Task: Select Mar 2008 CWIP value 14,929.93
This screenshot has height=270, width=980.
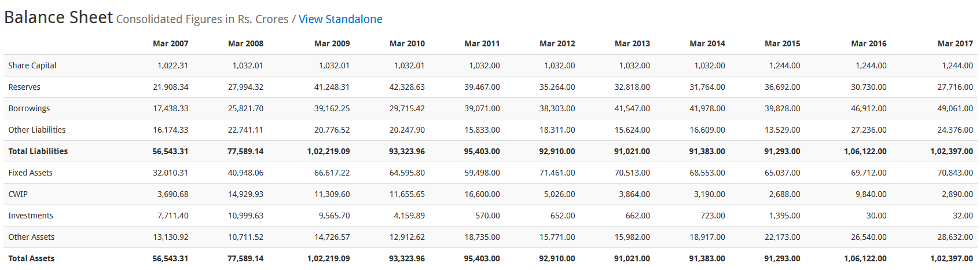Action: [x=245, y=194]
